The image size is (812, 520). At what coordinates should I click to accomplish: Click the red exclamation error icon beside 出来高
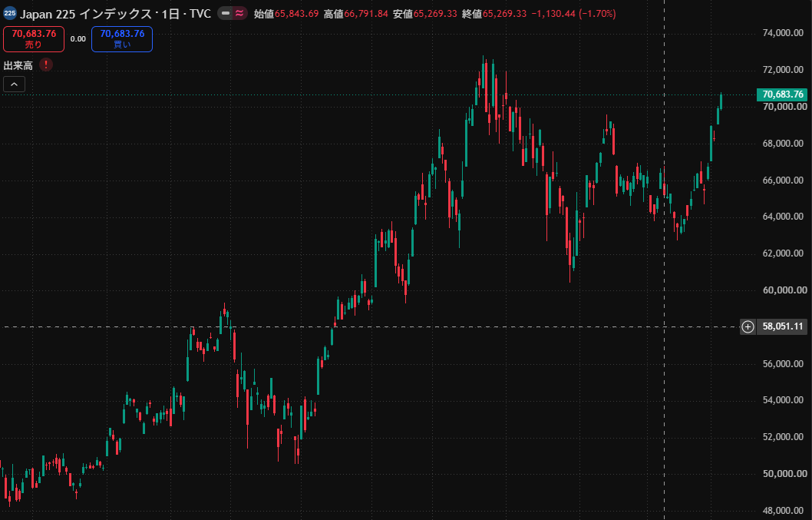point(45,65)
